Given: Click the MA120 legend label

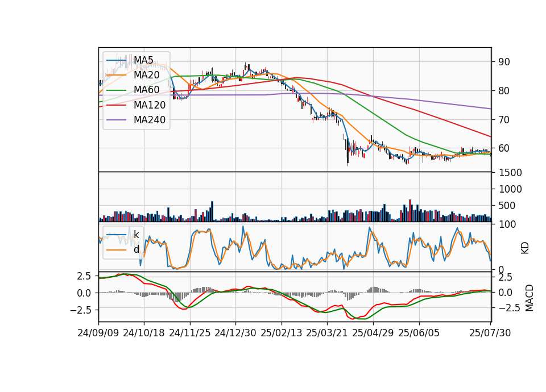Looking at the screenshot, I should coord(150,105).
